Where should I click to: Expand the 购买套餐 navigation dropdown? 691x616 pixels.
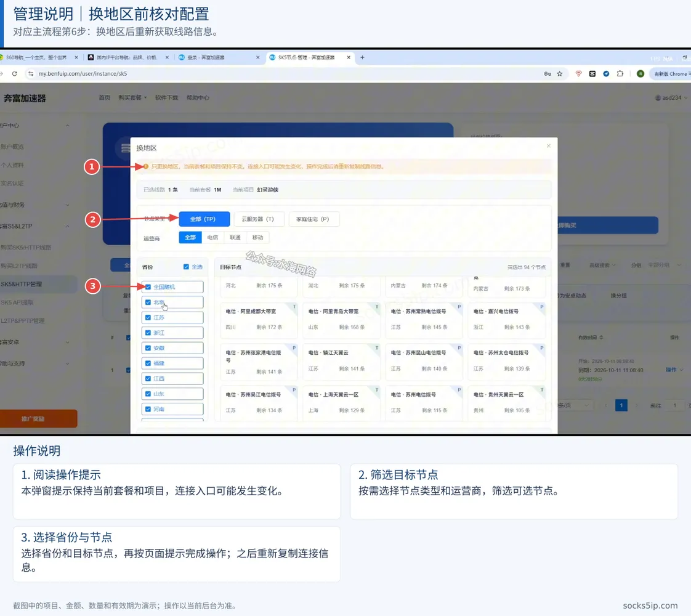pyautogui.click(x=132, y=97)
